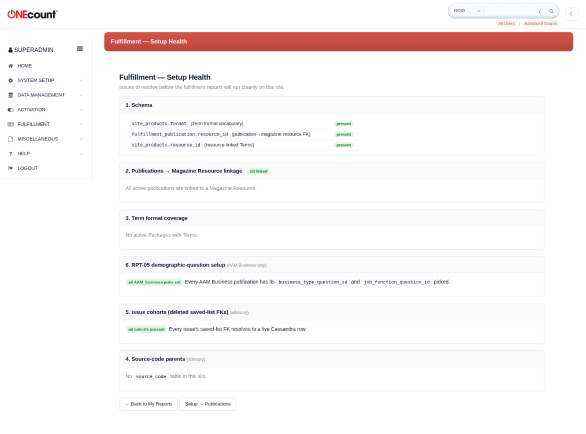Click the Publications Magazine Resource linkage heading

(183, 171)
